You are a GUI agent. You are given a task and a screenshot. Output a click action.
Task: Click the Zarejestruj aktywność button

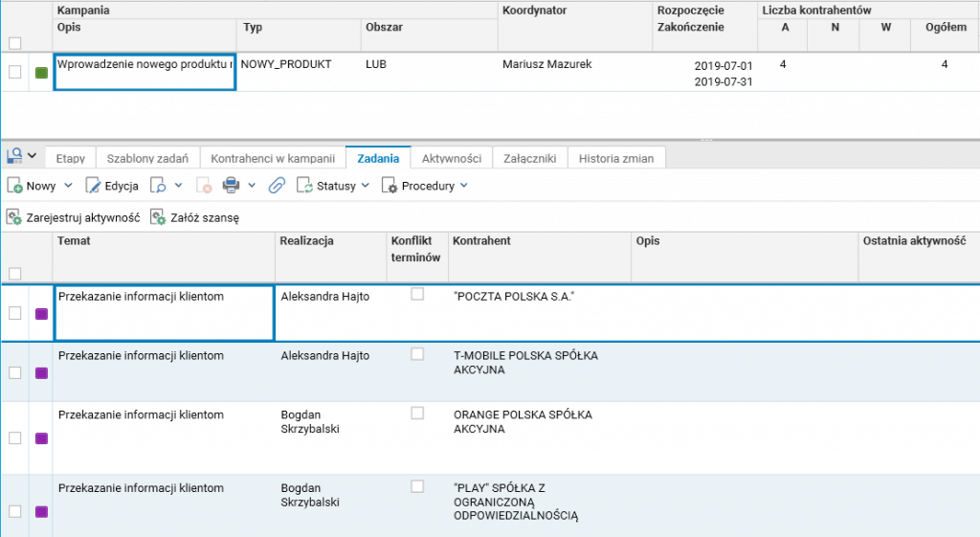[74, 217]
